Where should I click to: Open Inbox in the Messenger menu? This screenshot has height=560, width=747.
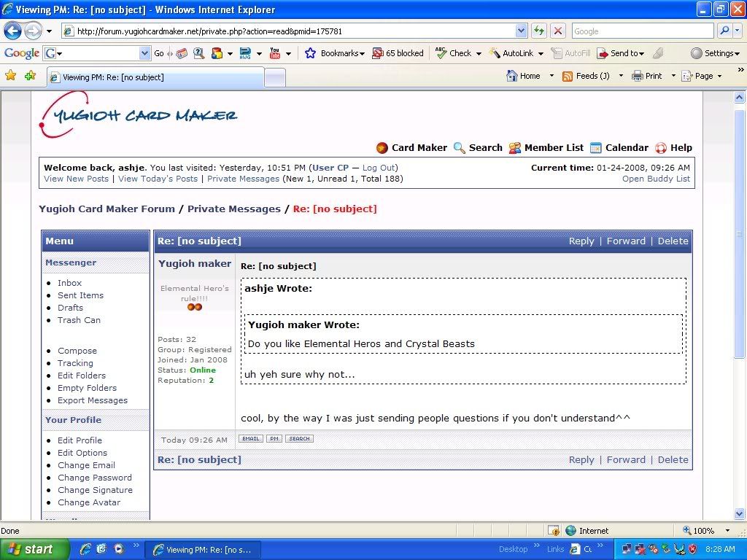pyautogui.click(x=69, y=283)
